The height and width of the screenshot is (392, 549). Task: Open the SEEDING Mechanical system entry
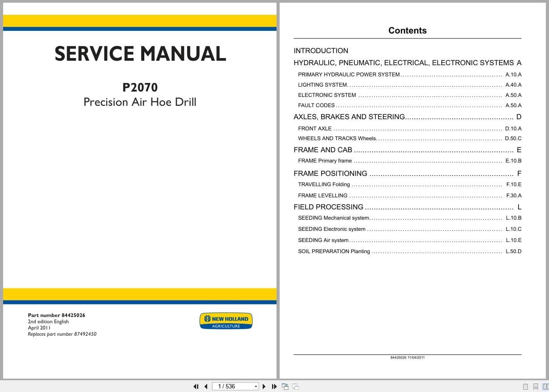point(410,218)
